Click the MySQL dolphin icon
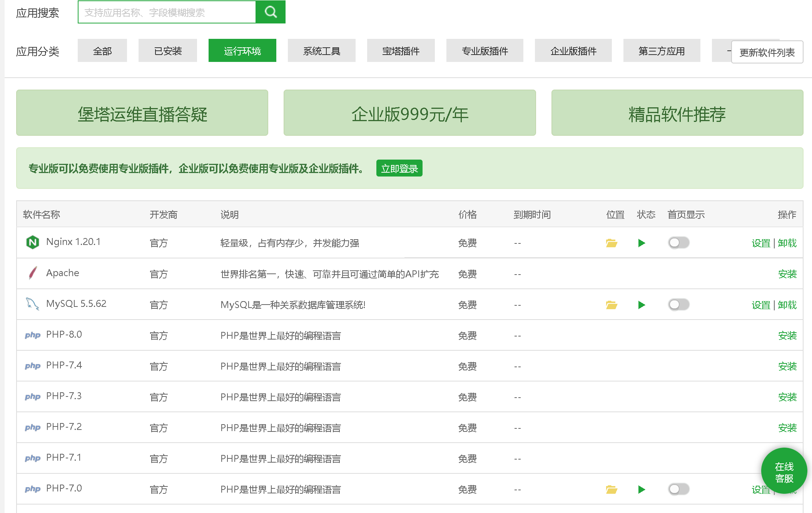Viewport: 812px width, 513px height. pos(32,304)
